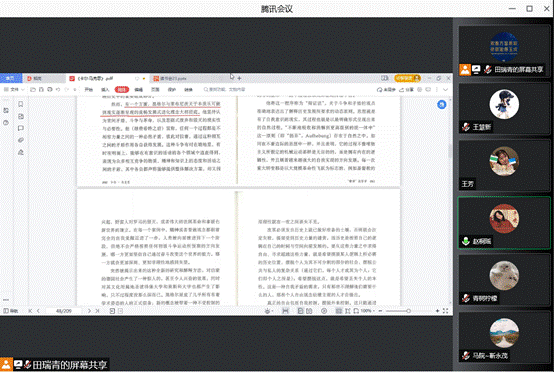
Task: Toggle 王慧新's muted microphone icon
Action: point(466,127)
